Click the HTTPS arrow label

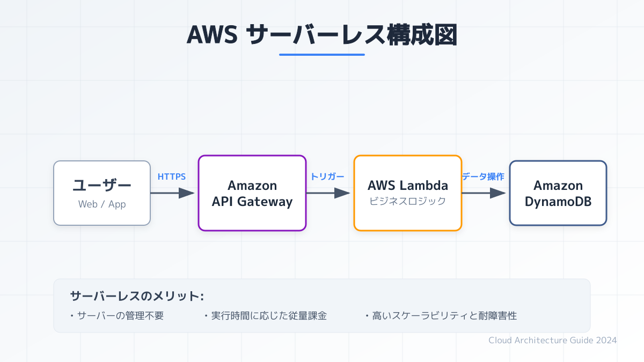(172, 176)
